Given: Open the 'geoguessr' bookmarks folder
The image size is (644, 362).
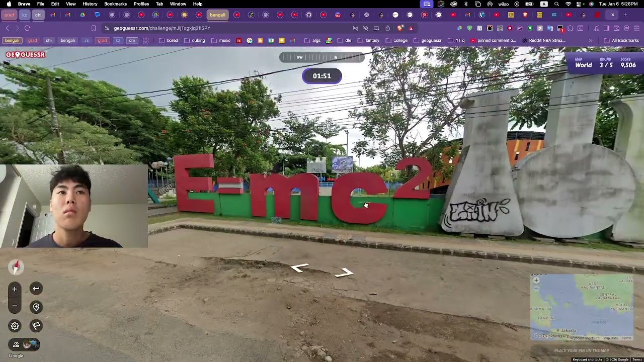Looking at the screenshot, I should (x=427, y=40).
